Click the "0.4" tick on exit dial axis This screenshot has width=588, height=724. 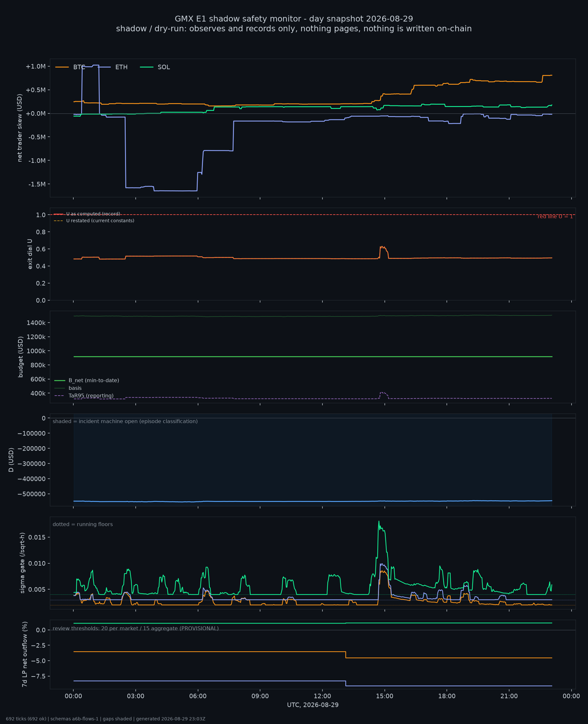pos(41,266)
